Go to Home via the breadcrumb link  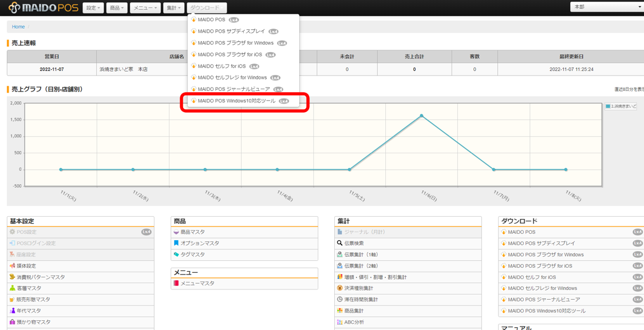pyautogui.click(x=18, y=27)
